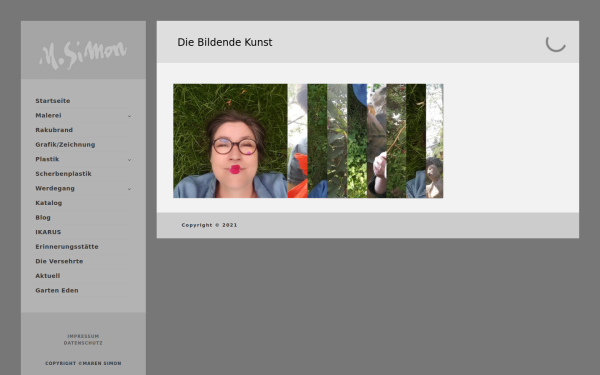This screenshot has width=600, height=375.
Task: Open the Werdegang menu item
Action: (x=55, y=188)
